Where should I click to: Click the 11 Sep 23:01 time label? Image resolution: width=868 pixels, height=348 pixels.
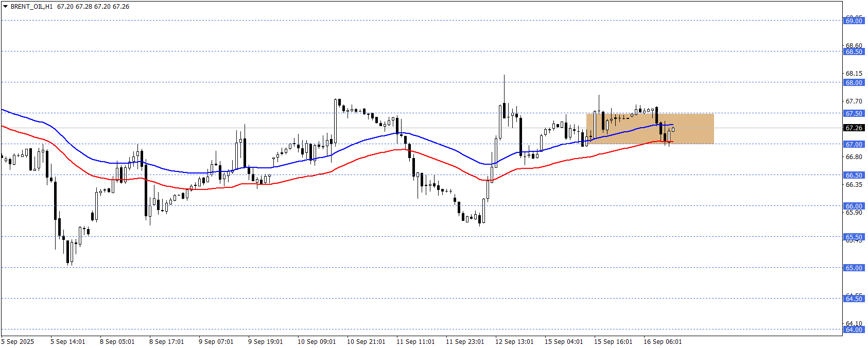pyautogui.click(x=465, y=342)
